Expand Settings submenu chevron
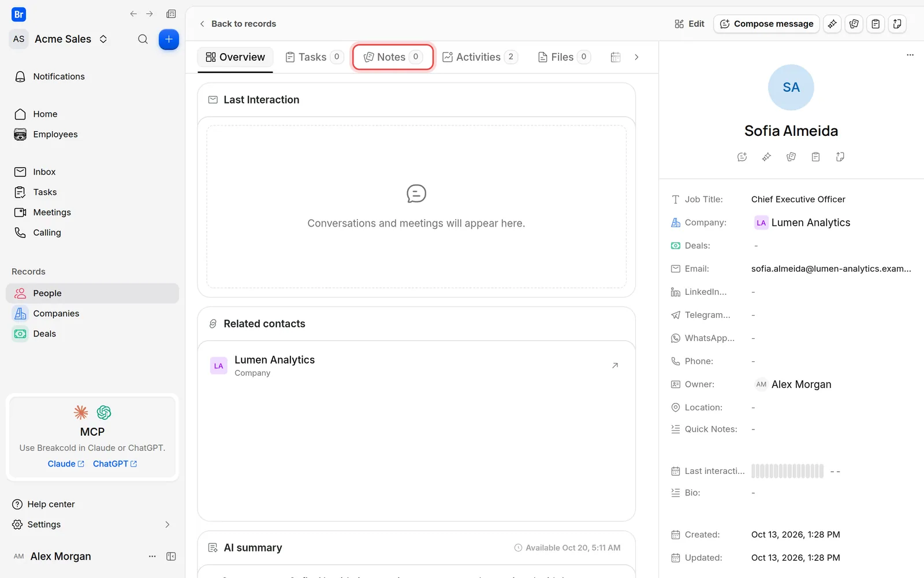 [167, 524]
